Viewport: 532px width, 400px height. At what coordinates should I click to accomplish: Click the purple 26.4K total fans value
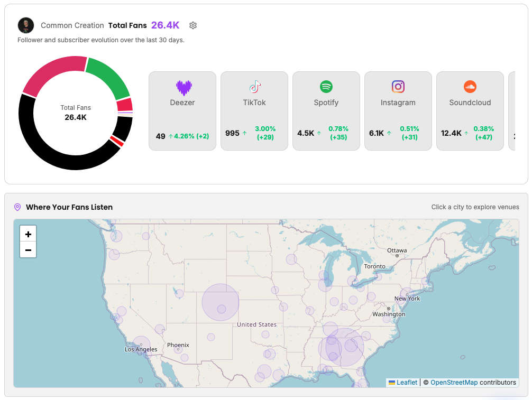pyautogui.click(x=165, y=25)
